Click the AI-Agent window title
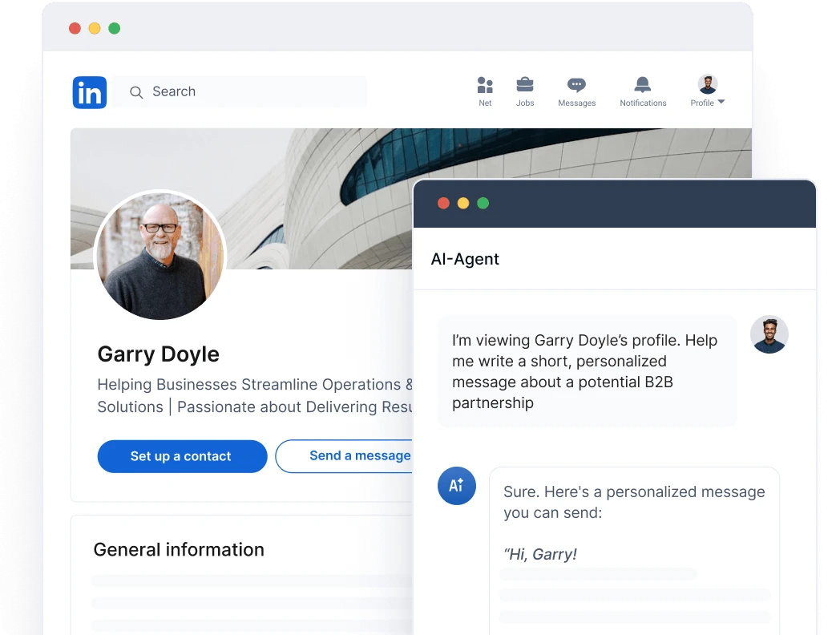Screen dimensions: 840x635 pos(464,259)
